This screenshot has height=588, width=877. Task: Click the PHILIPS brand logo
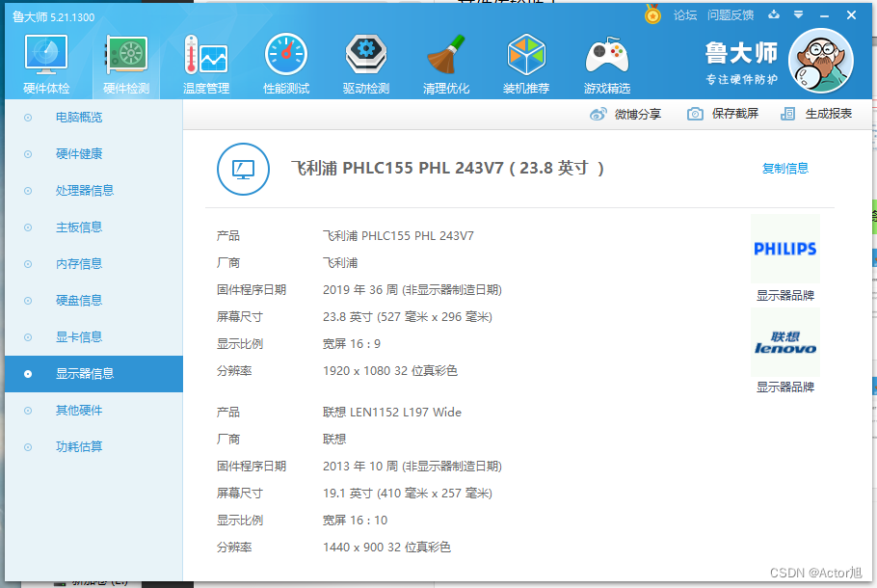(785, 249)
